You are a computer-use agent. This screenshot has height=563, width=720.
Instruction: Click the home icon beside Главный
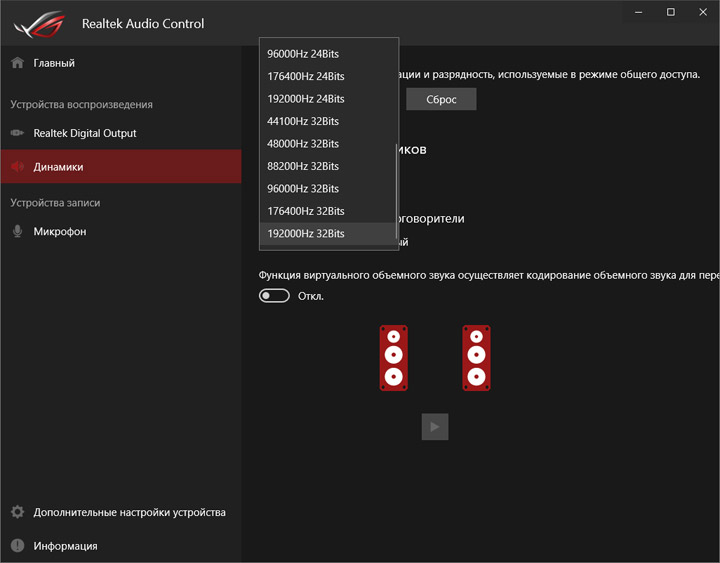[x=17, y=62]
